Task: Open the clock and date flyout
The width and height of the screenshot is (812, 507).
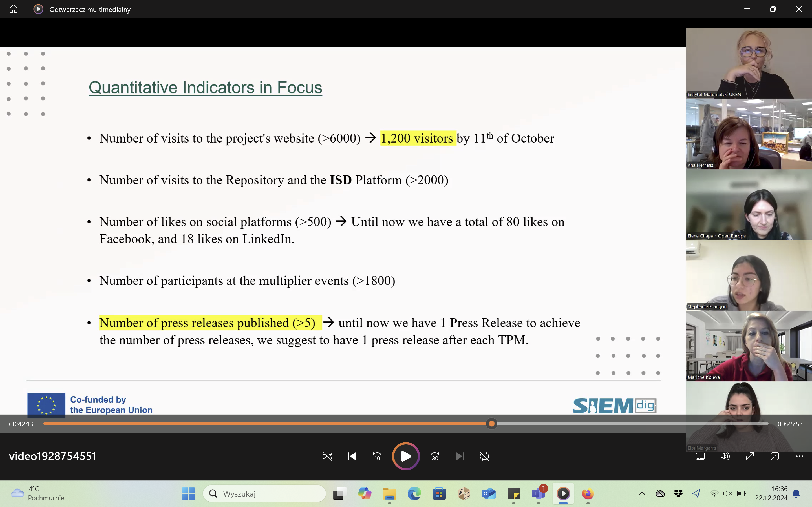Action: (771, 493)
